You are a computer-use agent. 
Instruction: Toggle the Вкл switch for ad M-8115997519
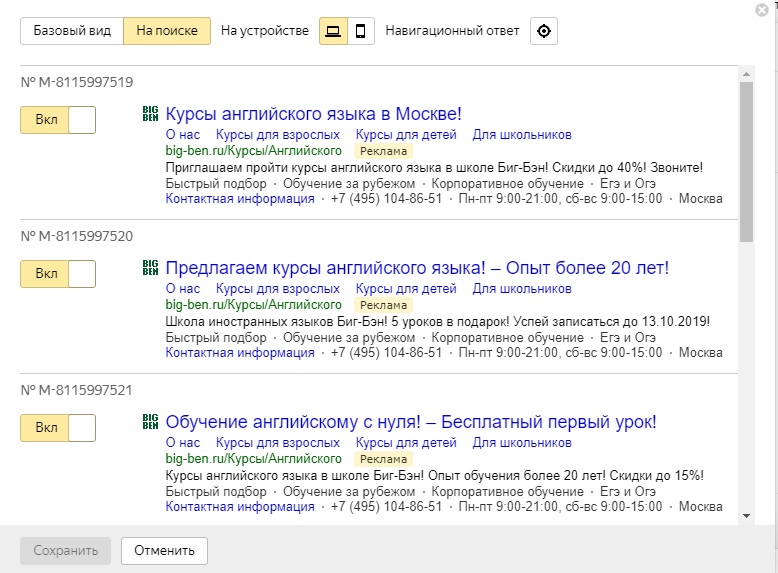(x=58, y=120)
